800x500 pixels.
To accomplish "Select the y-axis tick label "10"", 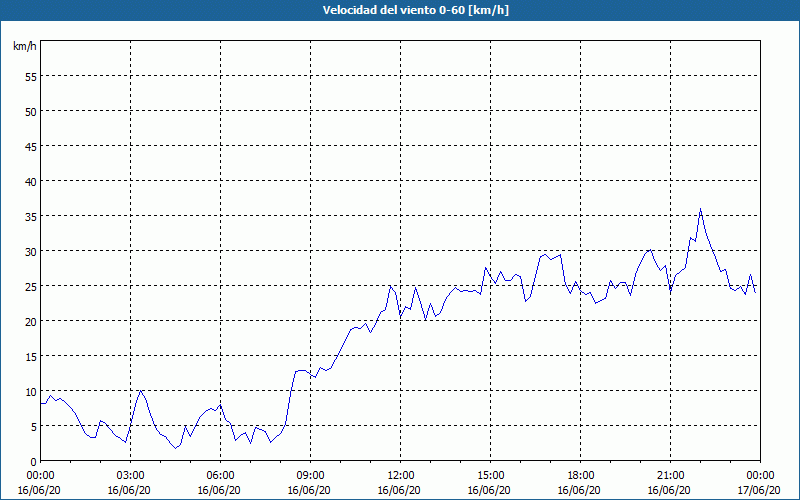I will (31, 391).
